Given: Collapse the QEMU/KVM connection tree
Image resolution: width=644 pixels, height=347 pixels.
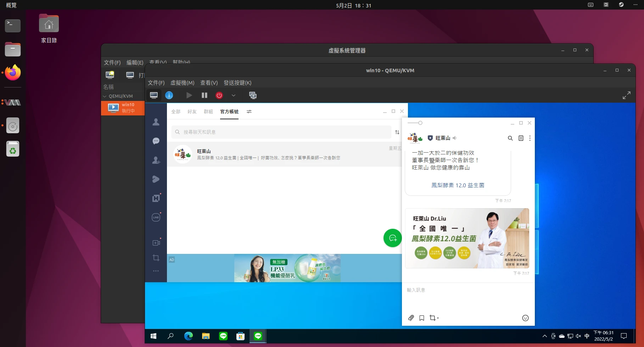Looking at the screenshot, I should (x=105, y=96).
